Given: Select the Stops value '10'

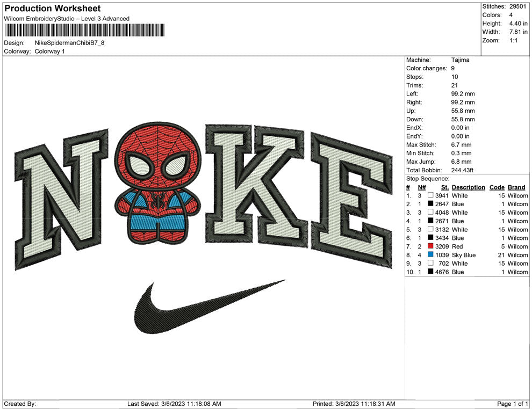Looking at the screenshot, I should pyautogui.click(x=454, y=77).
